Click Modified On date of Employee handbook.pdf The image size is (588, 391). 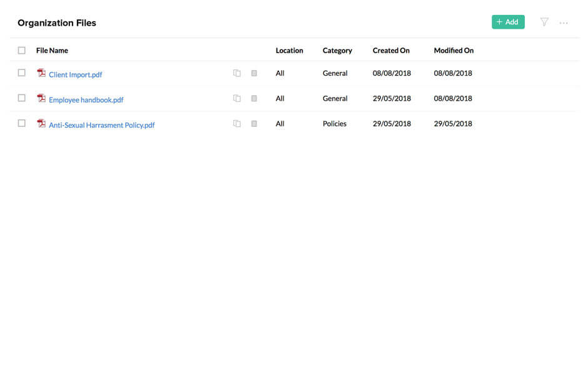(x=453, y=98)
